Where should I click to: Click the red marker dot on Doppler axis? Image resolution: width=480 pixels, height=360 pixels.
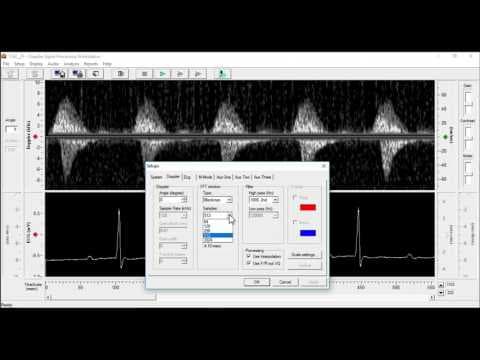[x=35, y=137]
